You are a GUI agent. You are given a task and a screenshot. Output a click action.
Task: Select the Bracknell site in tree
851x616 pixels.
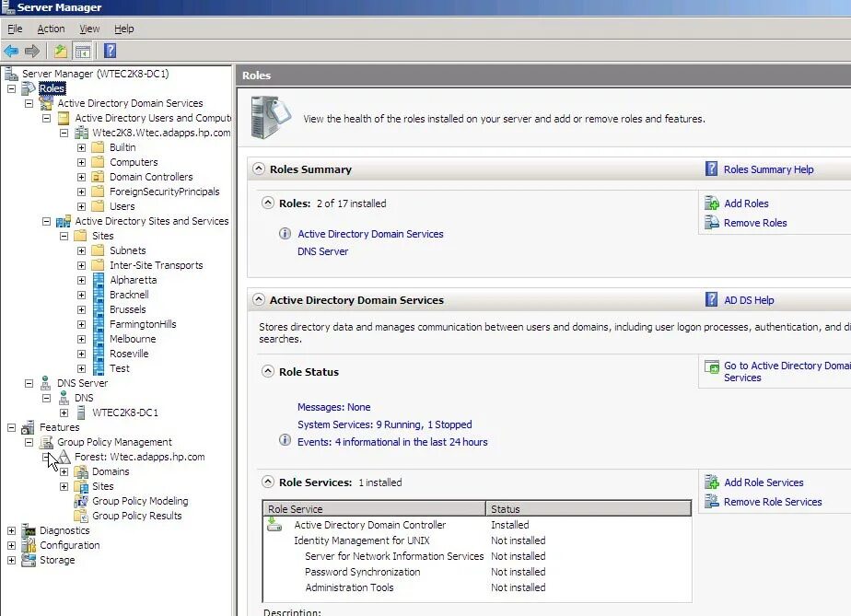click(x=129, y=295)
